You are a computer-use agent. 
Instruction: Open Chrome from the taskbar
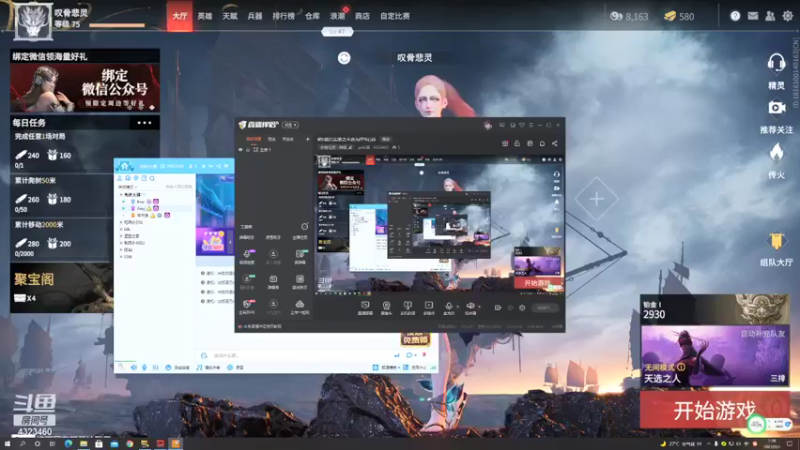point(130,444)
